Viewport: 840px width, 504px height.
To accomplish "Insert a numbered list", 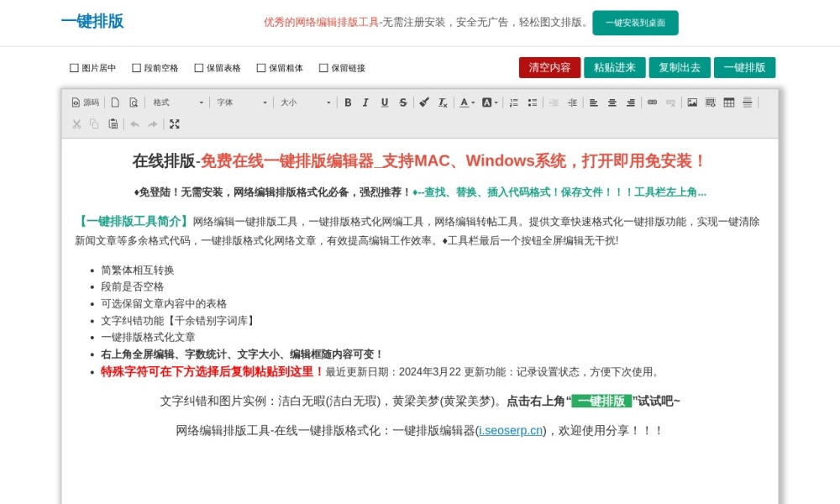I will 514,102.
